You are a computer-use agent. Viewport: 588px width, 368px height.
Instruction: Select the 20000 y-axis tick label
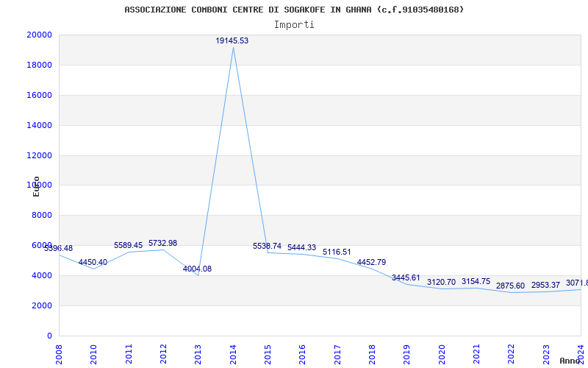point(40,35)
